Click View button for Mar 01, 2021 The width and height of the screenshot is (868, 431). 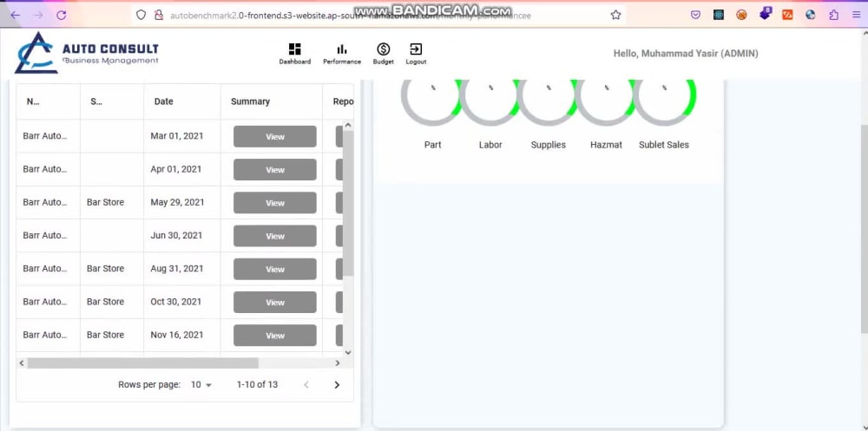[275, 137]
